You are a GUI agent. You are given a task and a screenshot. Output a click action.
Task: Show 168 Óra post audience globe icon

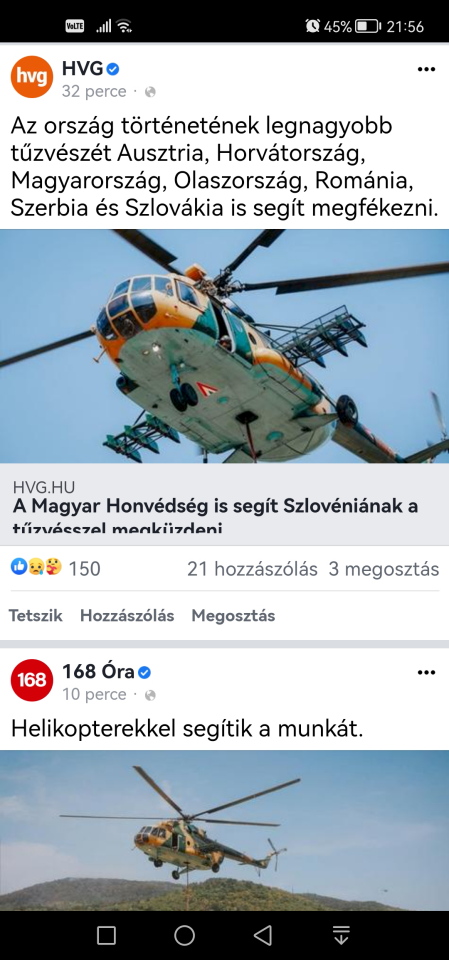point(150,696)
